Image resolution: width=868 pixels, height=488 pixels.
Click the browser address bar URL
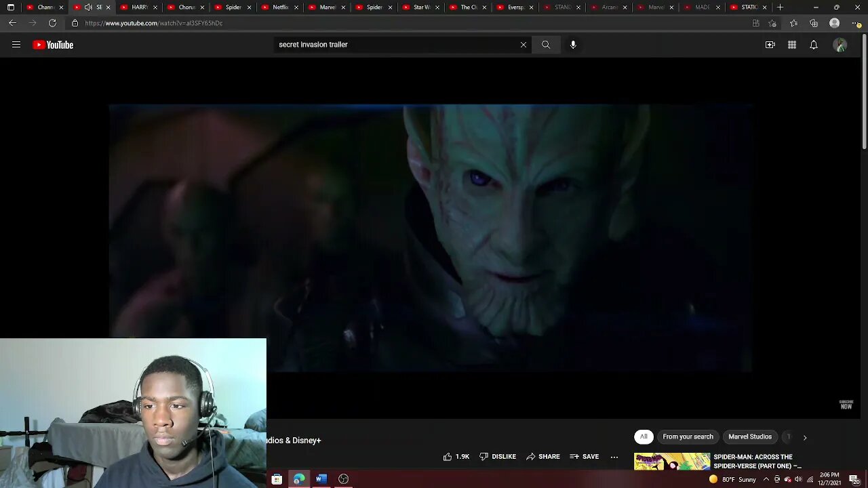(154, 23)
